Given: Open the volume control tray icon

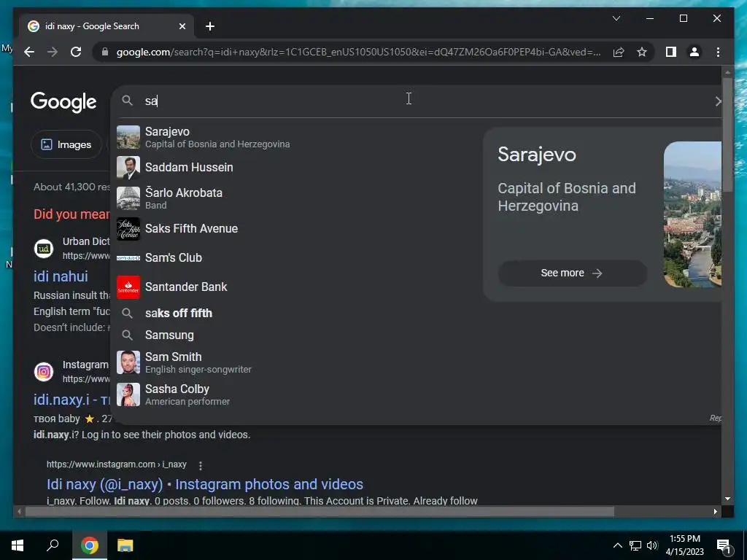Looking at the screenshot, I should pos(652,545).
